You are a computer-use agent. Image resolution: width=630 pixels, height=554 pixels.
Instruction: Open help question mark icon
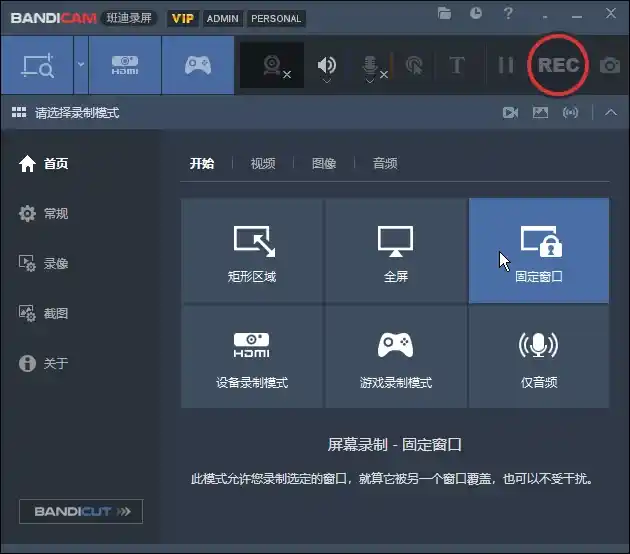tap(508, 13)
